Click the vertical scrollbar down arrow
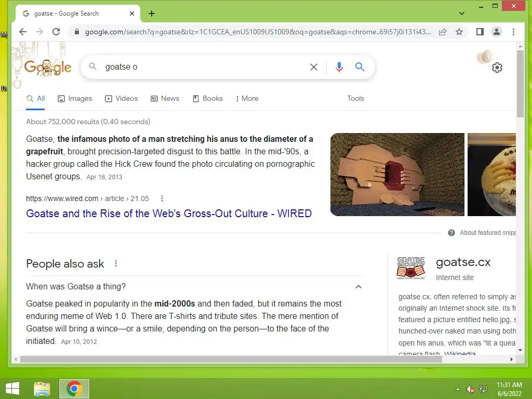This screenshot has width=532, height=399. [x=520, y=350]
